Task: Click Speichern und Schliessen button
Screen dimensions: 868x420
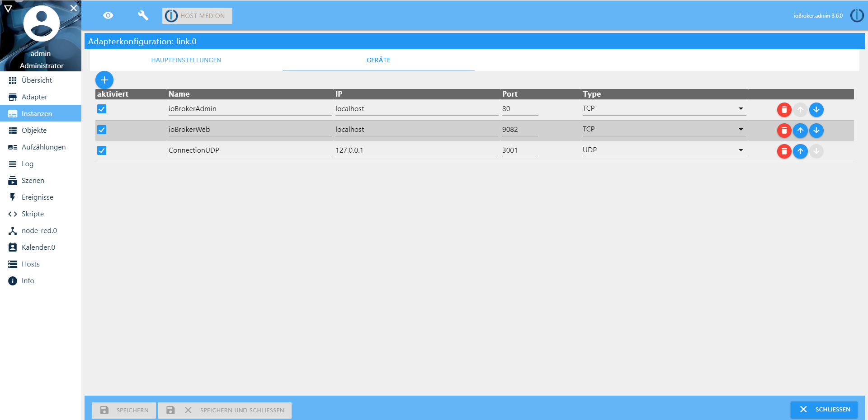Action: click(225, 410)
